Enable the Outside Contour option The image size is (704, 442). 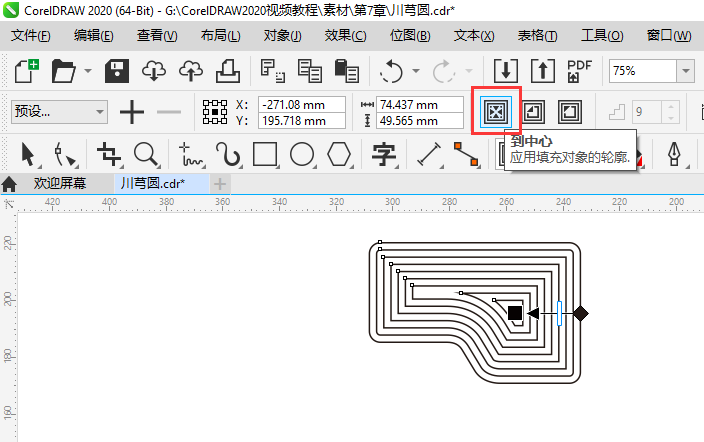tap(569, 112)
